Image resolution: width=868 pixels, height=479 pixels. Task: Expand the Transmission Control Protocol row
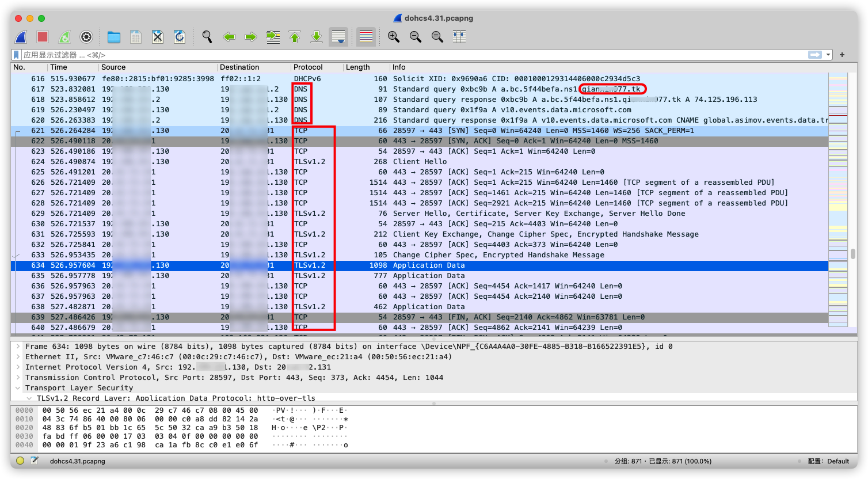pos(18,377)
